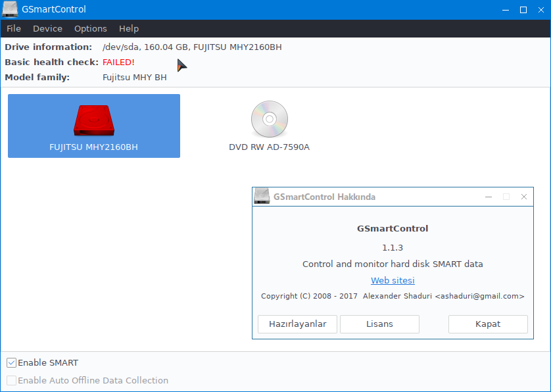Click the FAILED! health check status text

pyautogui.click(x=118, y=62)
